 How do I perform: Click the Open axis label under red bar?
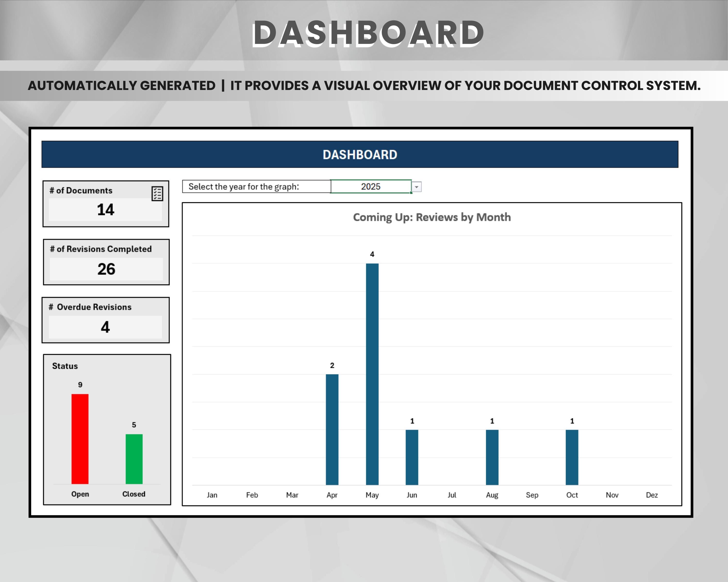pos(80,494)
